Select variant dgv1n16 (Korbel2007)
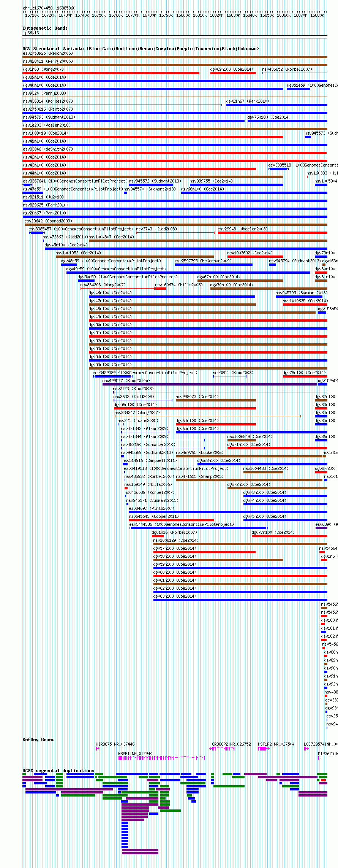Viewport: 338px width, 868px height. 174,532
